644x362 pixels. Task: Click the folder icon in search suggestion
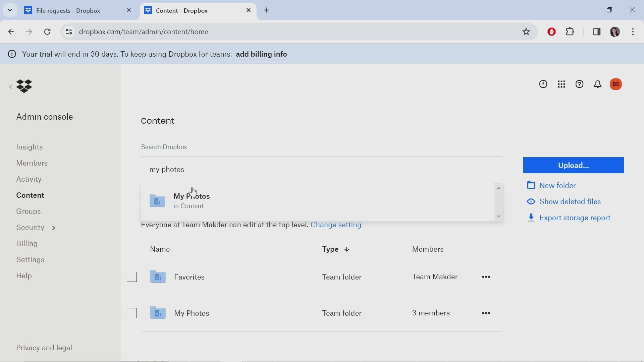(157, 201)
